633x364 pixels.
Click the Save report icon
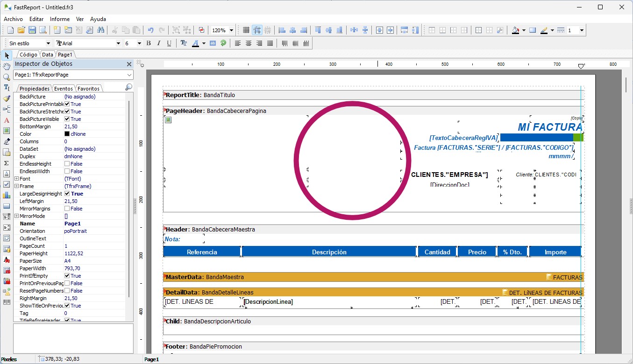click(x=32, y=30)
